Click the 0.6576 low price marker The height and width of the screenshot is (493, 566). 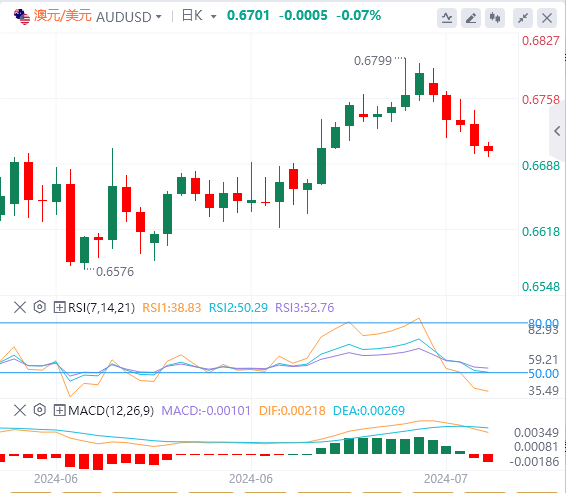[x=115, y=271]
